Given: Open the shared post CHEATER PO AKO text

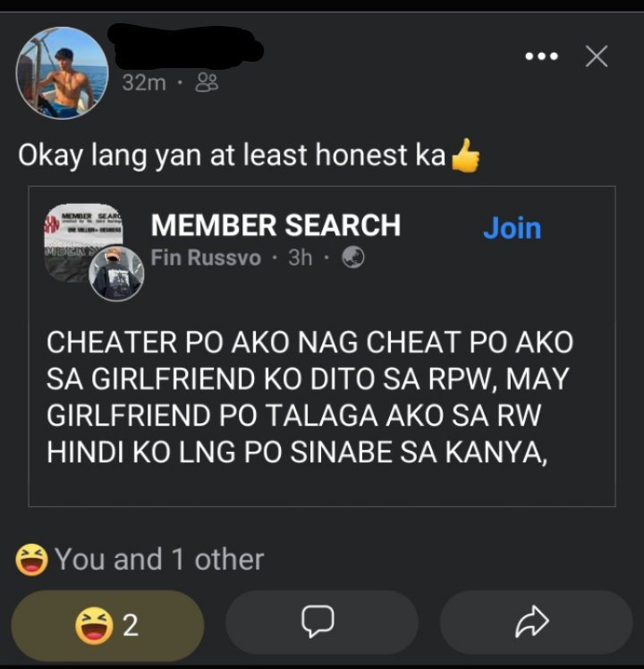Looking at the screenshot, I should click(x=309, y=397).
